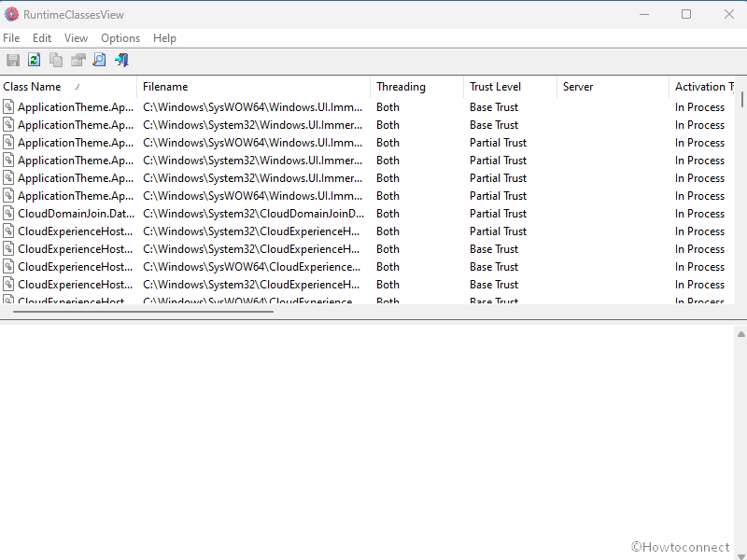The width and height of the screenshot is (747, 560).
Task: Open the View menu
Action: click(76, 38)
